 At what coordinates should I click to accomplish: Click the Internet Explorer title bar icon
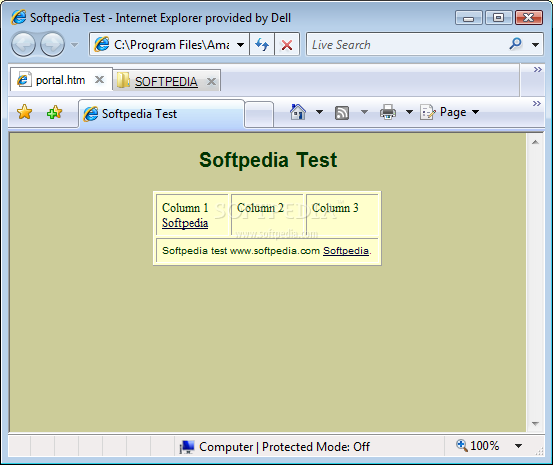pos(19,17)
